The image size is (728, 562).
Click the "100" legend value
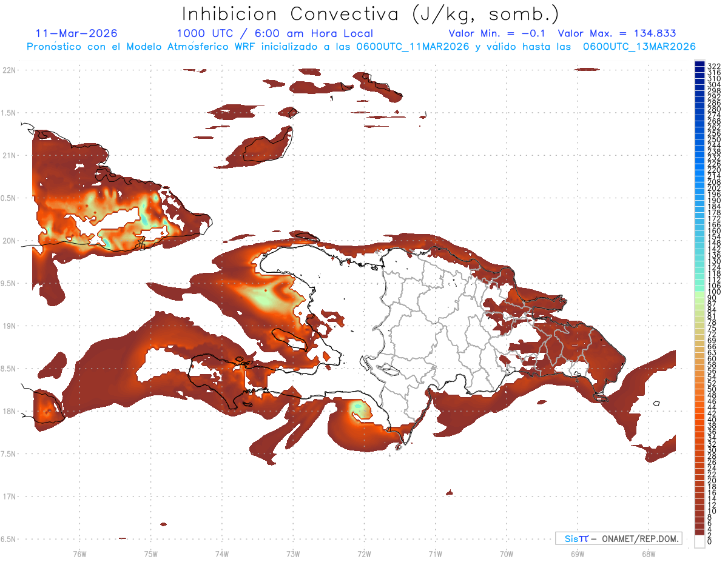tap(714, 292)
